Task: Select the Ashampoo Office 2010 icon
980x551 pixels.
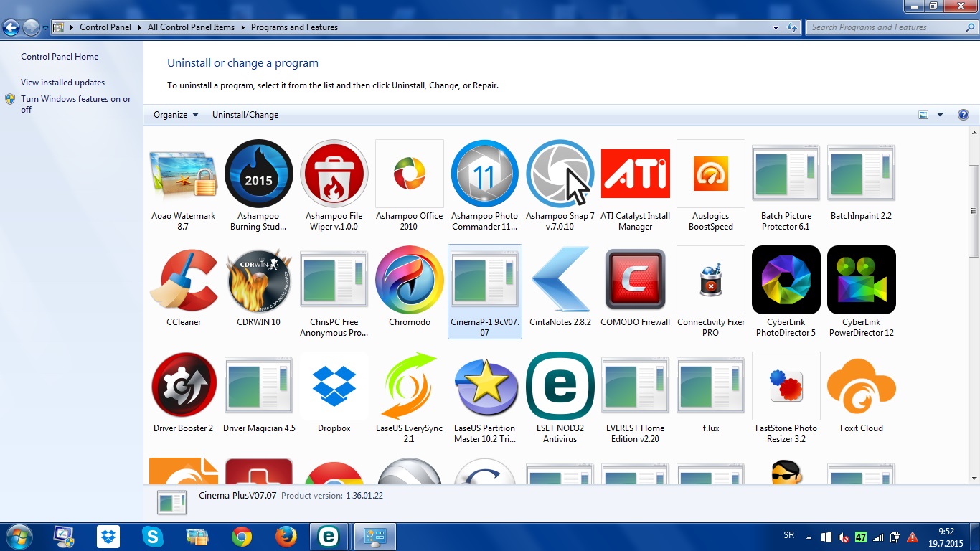Action: pyautogui.click(x=410, y=174)
